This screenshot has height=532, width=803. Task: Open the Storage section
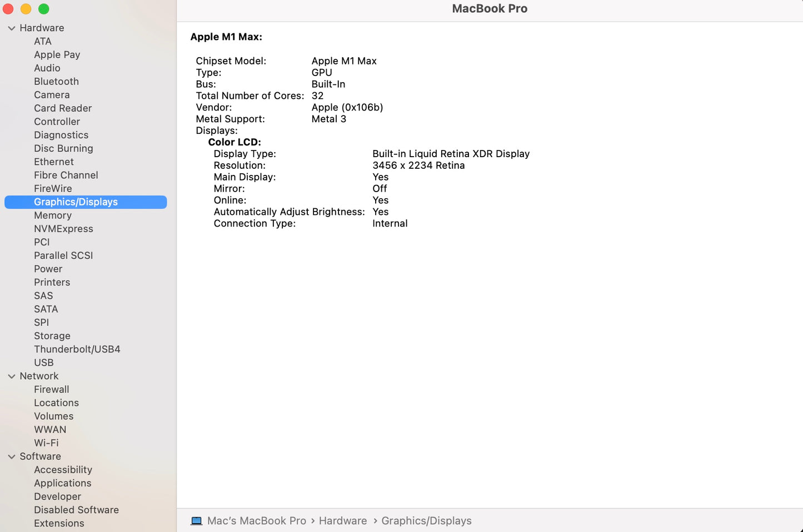tap(52, 336)
